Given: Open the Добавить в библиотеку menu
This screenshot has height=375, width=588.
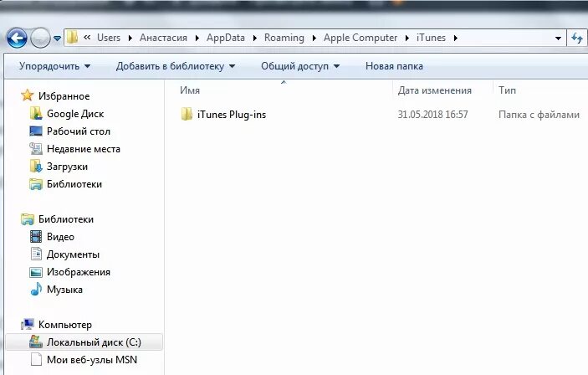Looking at the screenshot, I should 176,66.
